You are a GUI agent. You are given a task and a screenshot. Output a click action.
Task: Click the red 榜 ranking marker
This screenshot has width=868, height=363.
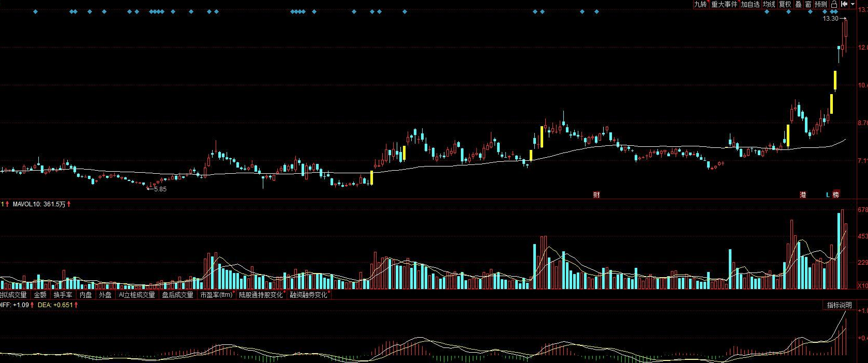pos(836,195)
